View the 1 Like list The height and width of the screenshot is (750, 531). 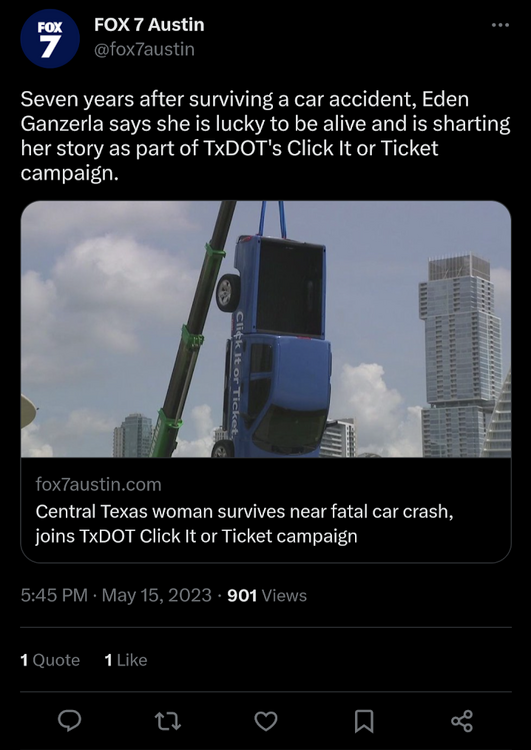pos(126,660)
